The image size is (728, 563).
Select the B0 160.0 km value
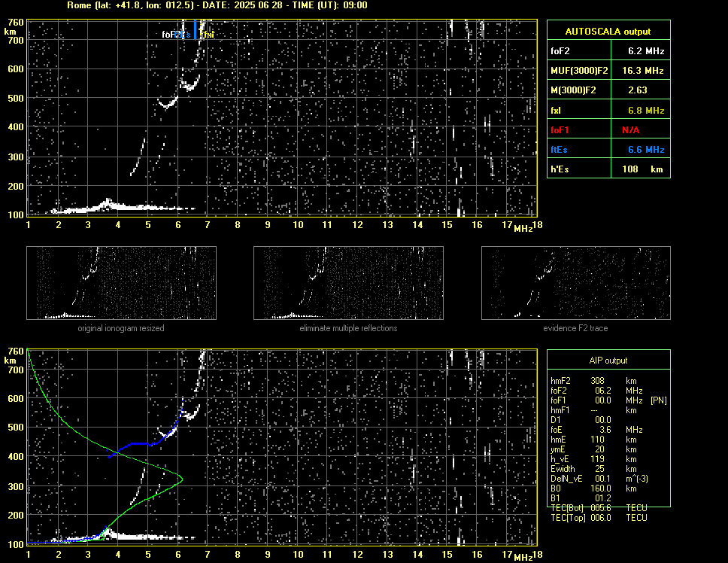coord(601,488)
